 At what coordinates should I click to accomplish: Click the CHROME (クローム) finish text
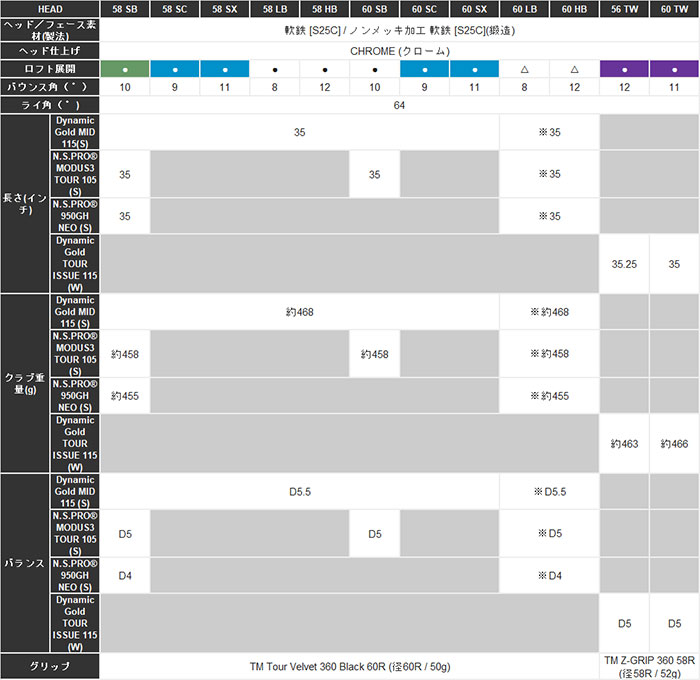[400, 49]
